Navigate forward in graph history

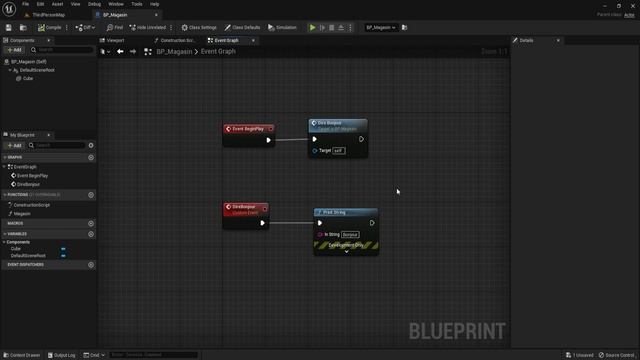(x=133, y=51)
